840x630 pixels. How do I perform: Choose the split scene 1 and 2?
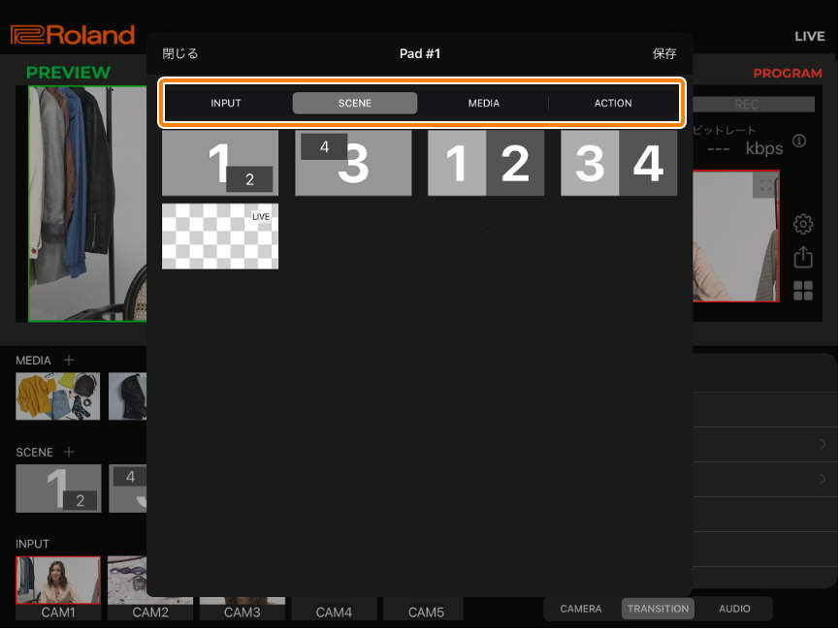pos(486,163)
